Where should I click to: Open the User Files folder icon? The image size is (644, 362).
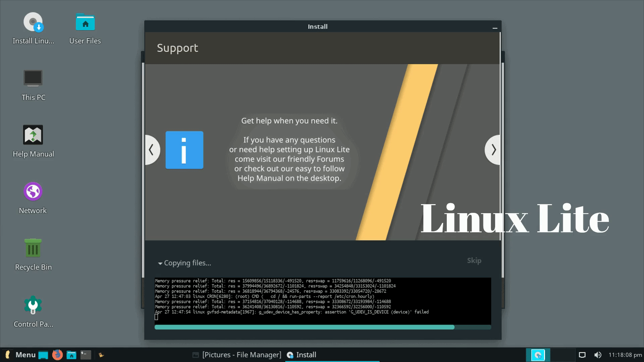pos(85,23)
